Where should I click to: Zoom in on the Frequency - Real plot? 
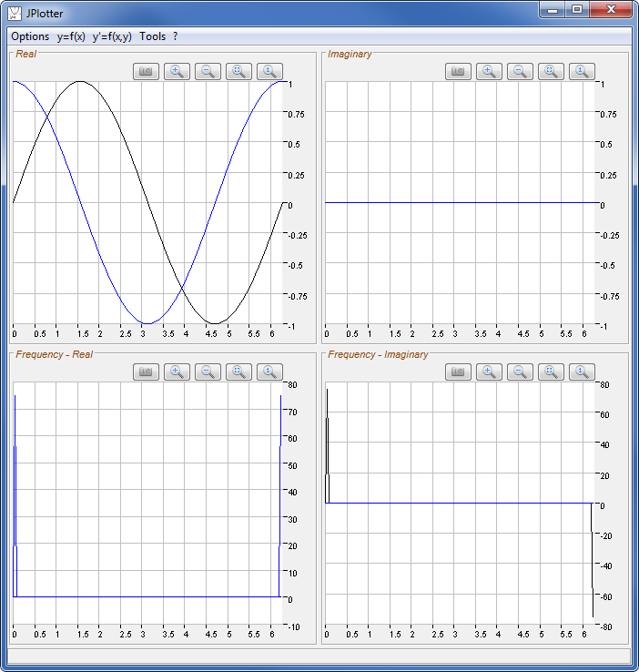tap(177, 371)
